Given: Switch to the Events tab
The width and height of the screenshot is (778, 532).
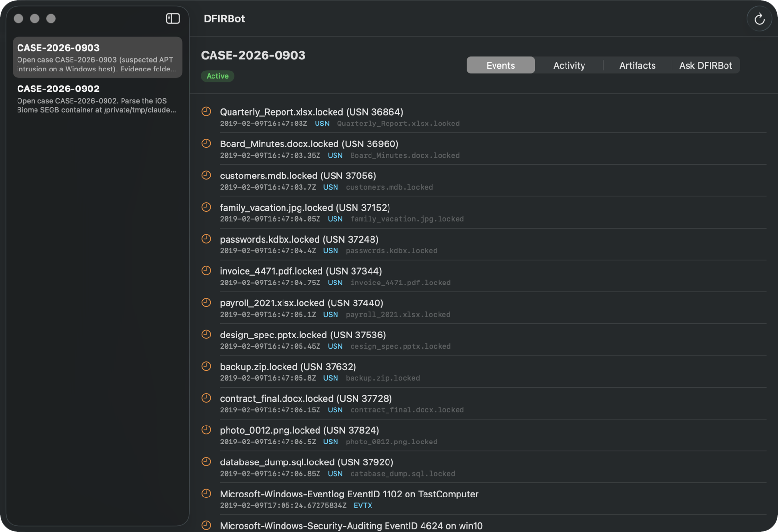Looking at the screenshot, I should (501, 65).
